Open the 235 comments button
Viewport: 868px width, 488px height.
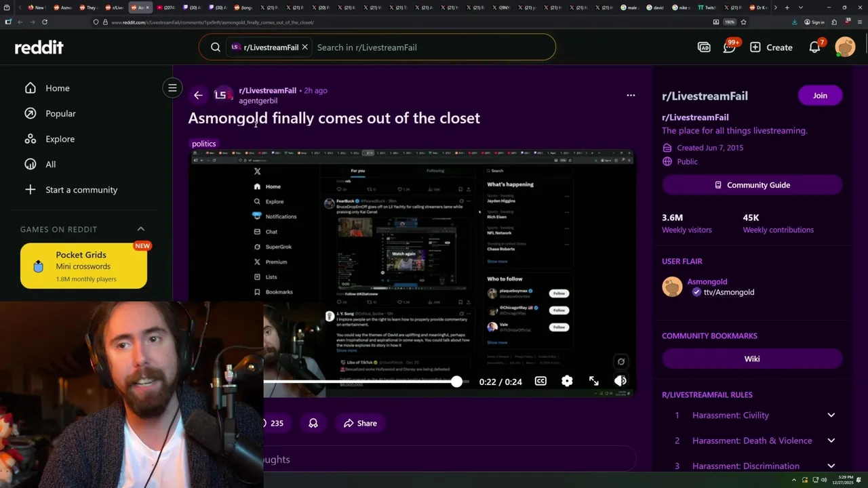point(277,423)
